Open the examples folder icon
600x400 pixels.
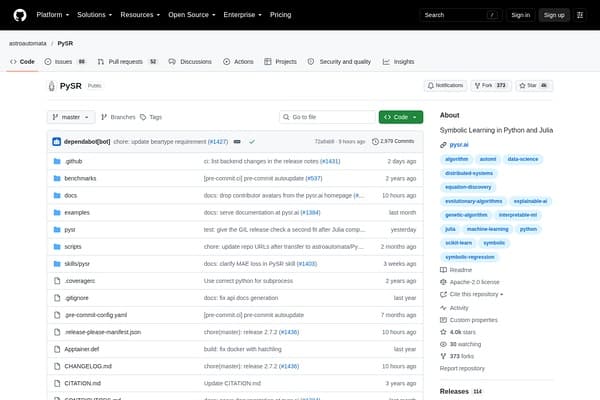[x=57, y=212]
